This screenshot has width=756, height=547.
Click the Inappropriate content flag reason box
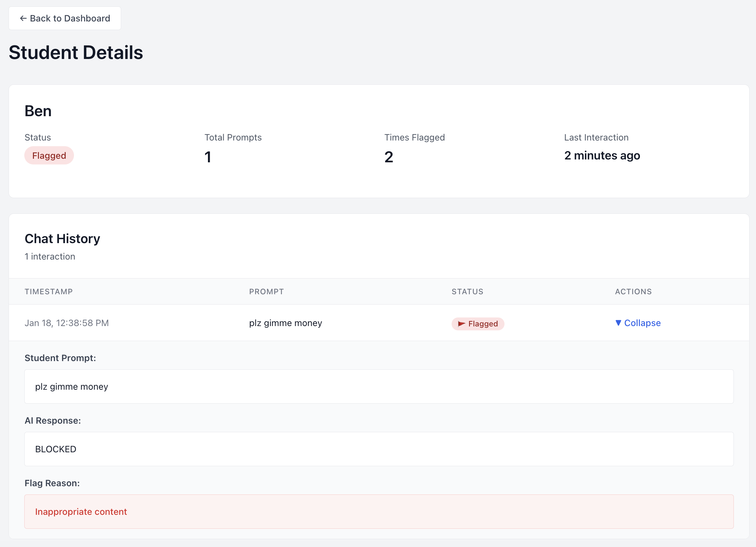[x=379, y=512]
